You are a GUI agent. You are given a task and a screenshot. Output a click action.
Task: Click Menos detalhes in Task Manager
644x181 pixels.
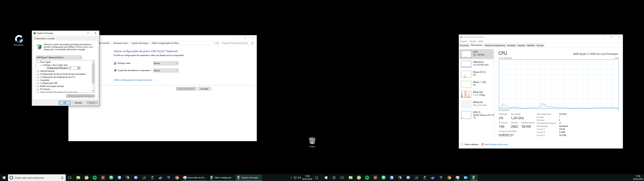click(469, 145)
